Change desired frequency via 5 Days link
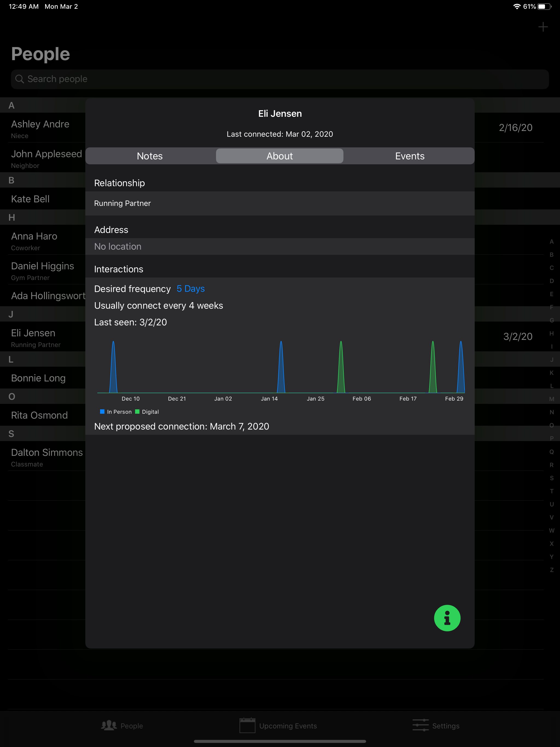This screenshot has height=747, width=560. click(190, 289)
